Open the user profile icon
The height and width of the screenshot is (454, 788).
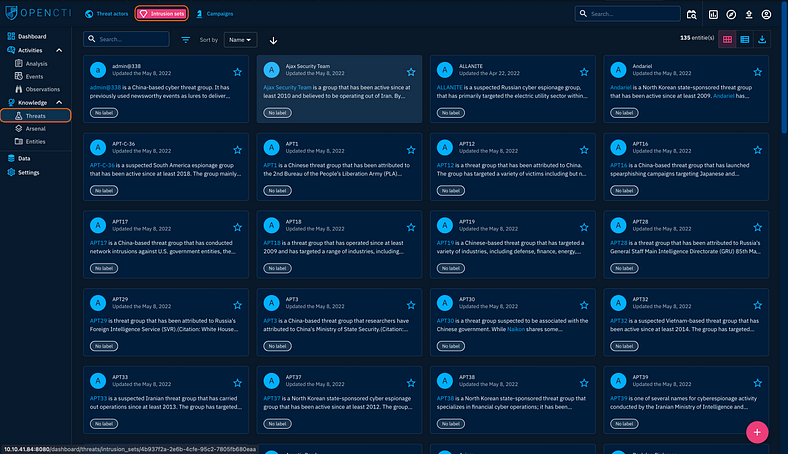click(x=766, y=15)
